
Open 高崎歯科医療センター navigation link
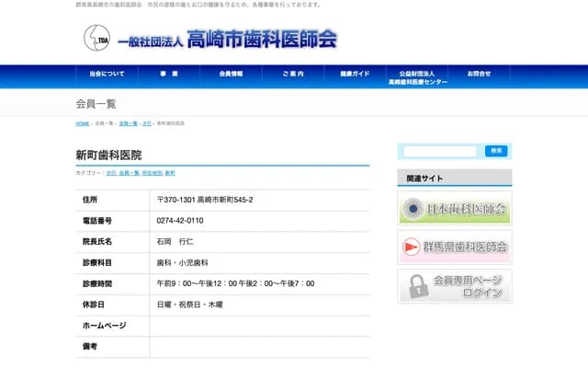[x=417, y=77]
